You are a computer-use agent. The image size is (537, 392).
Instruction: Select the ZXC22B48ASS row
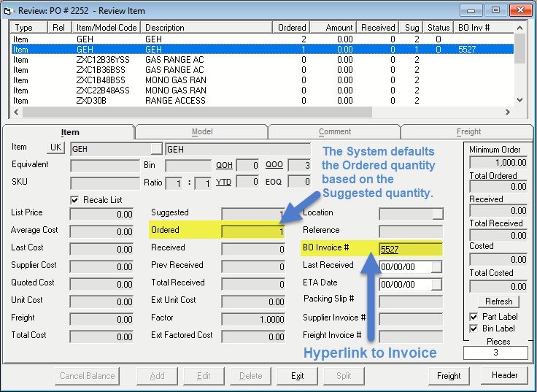tap(263, 91)
